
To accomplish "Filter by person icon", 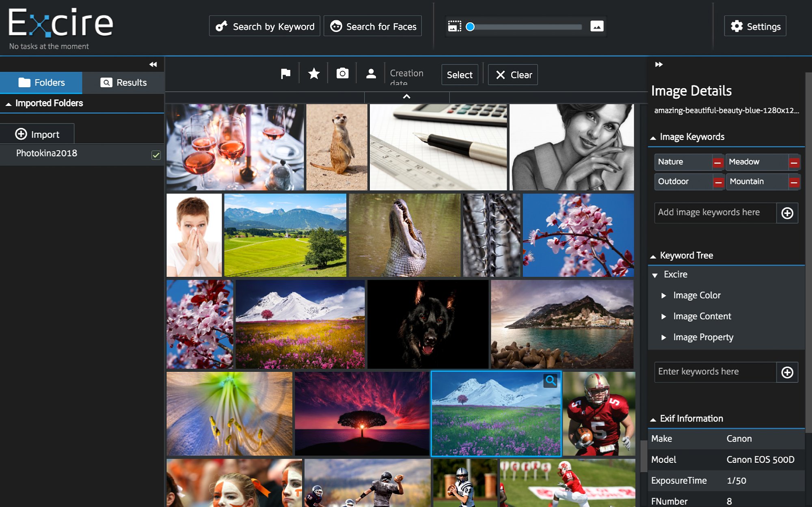I will (x=371, y=73).
